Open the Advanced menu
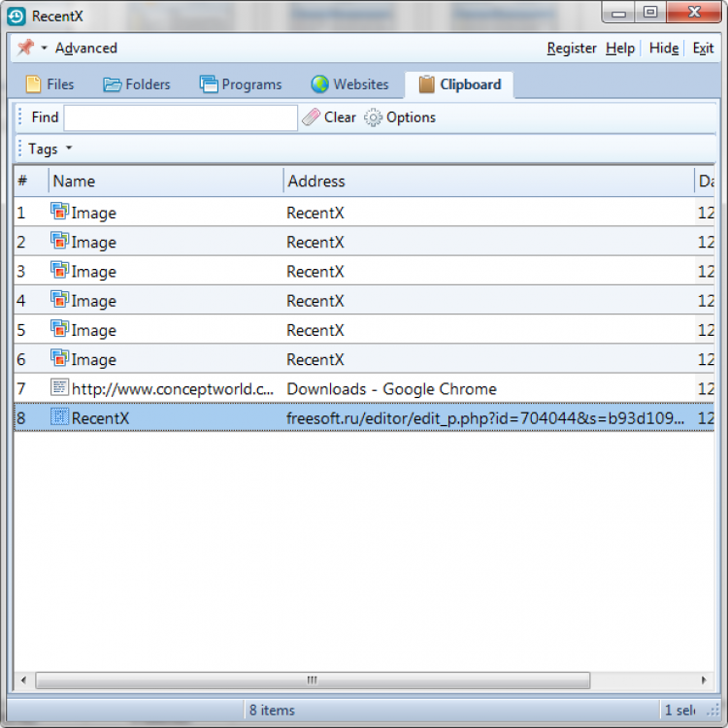 [x=85, y=48]
